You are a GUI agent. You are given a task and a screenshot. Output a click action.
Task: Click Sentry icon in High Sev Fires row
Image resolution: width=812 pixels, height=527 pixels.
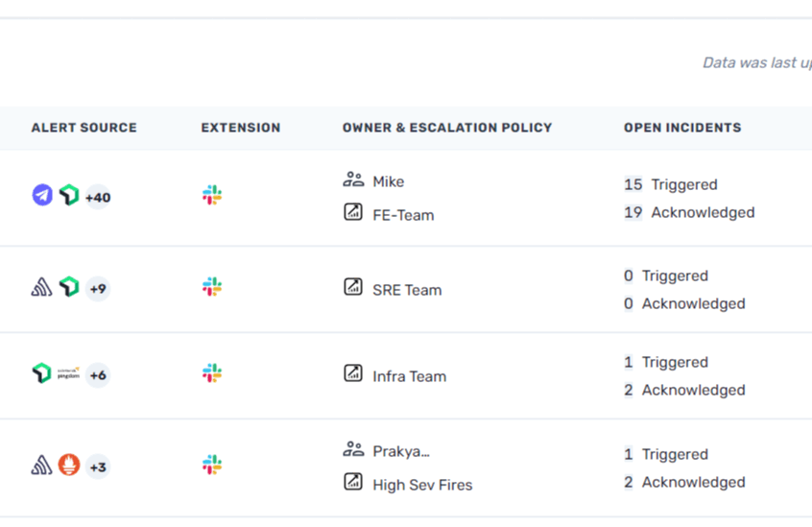pyautogui.click(x=42, y=466)
